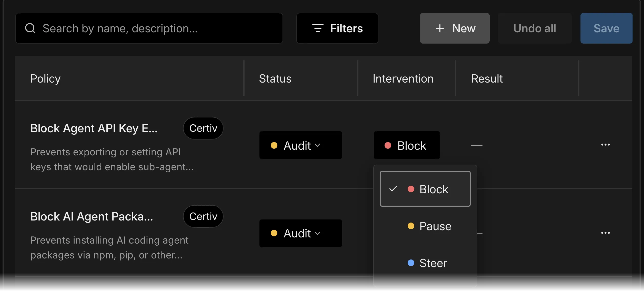Viewport: 644px width, 291px height.
Task: Choose Steer in the intervention menu
Action: click(425, 263)
